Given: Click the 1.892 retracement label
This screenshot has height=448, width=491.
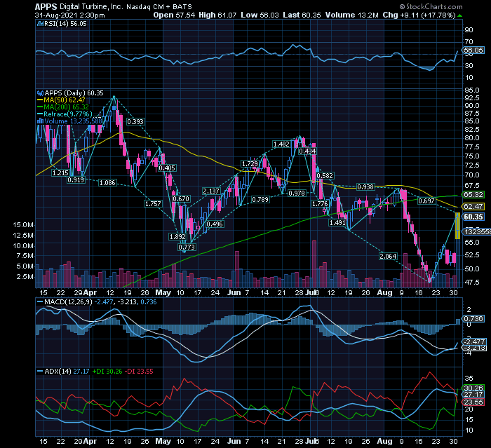Looking at the screenshot, I should [x=177, y=237].
